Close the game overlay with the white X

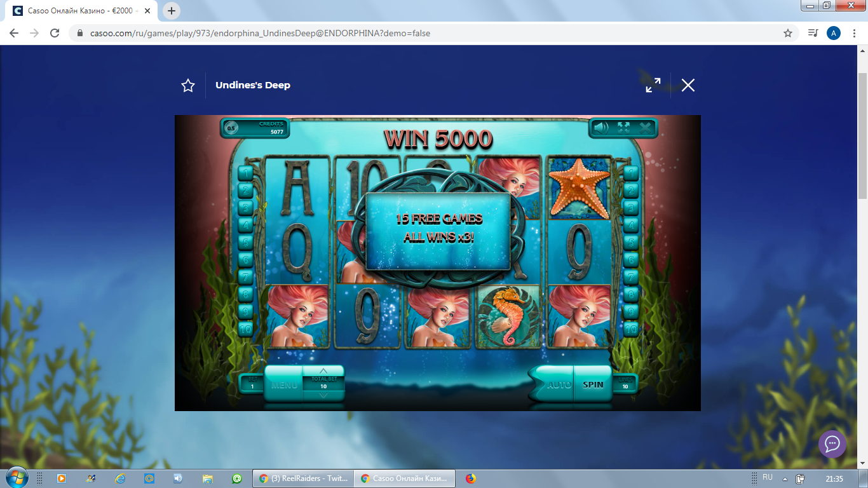click(688, 85)
